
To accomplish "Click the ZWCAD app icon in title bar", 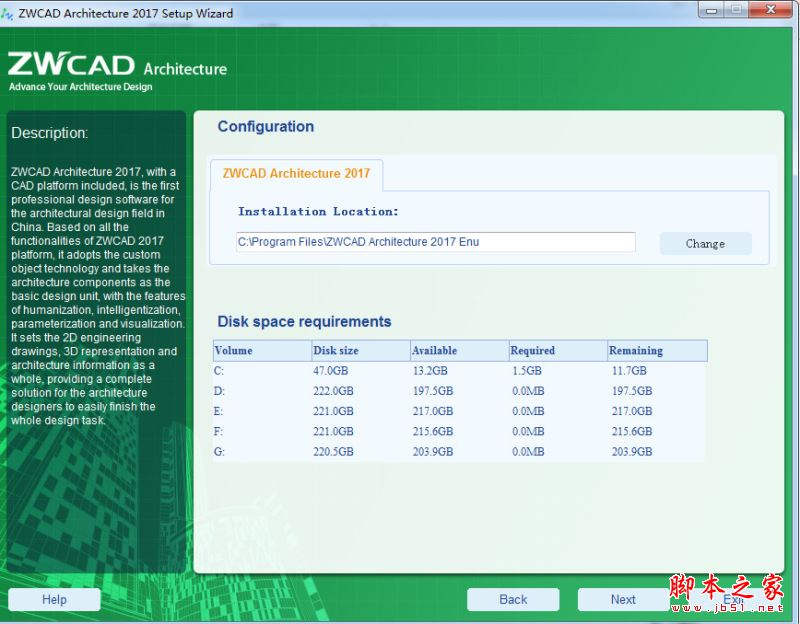I will coord(7,14).
